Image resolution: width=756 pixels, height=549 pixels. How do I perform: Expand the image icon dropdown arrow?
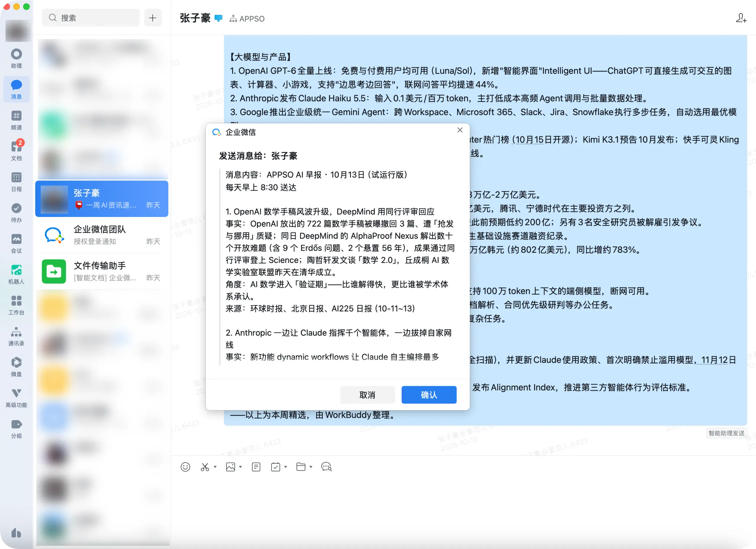point(240,467)
